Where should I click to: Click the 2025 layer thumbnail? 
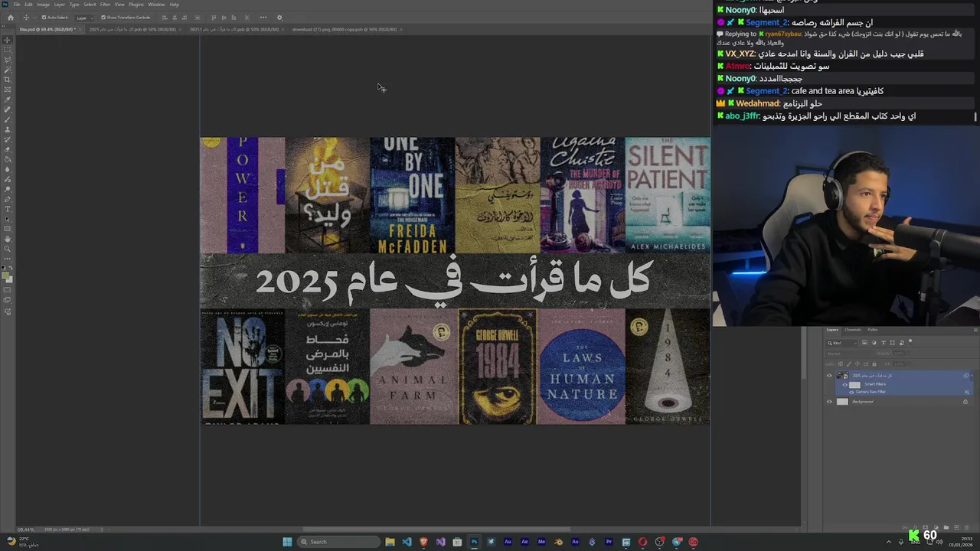coord(842,376)
